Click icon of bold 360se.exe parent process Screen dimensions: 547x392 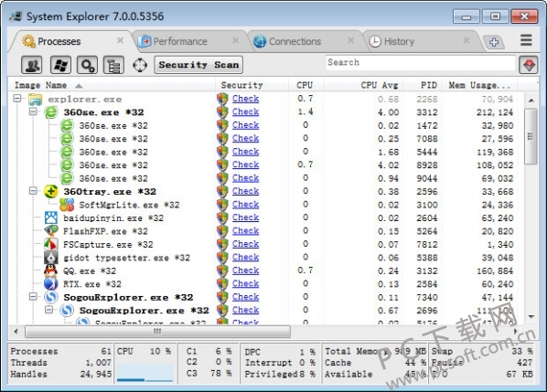51,112
